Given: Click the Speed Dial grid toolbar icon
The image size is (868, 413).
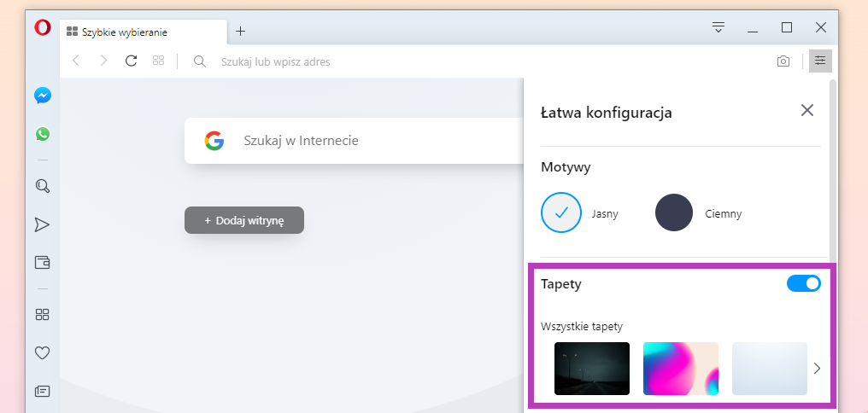Looking at the screenshot, I should pos(158,61).
